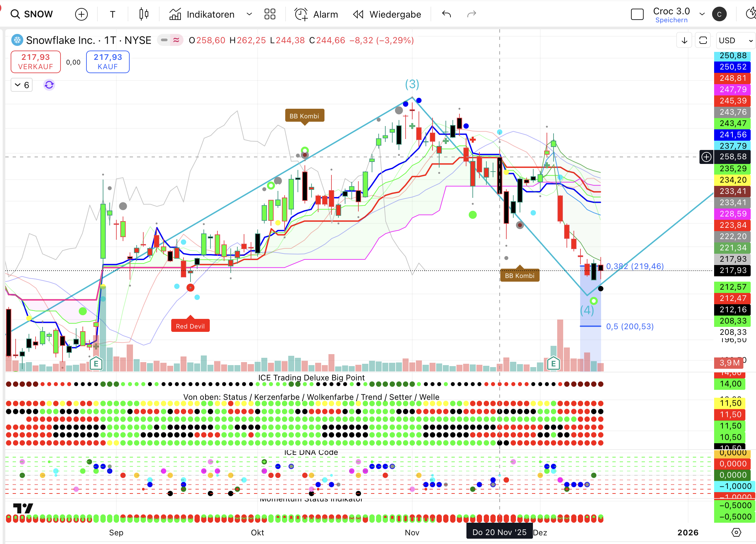
Task: Start Wiedergabe bar replay
Action: coord(387,14)
